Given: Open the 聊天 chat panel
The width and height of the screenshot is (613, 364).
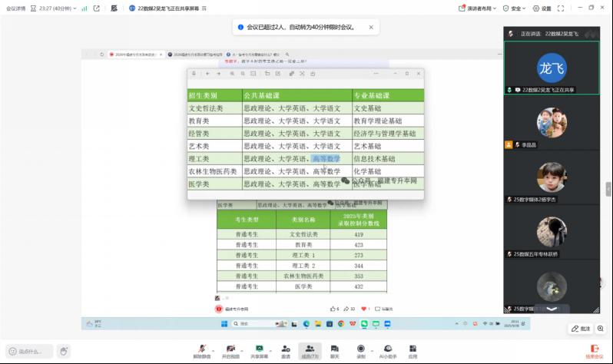Looking at the screenshot, I should (334, 350).
